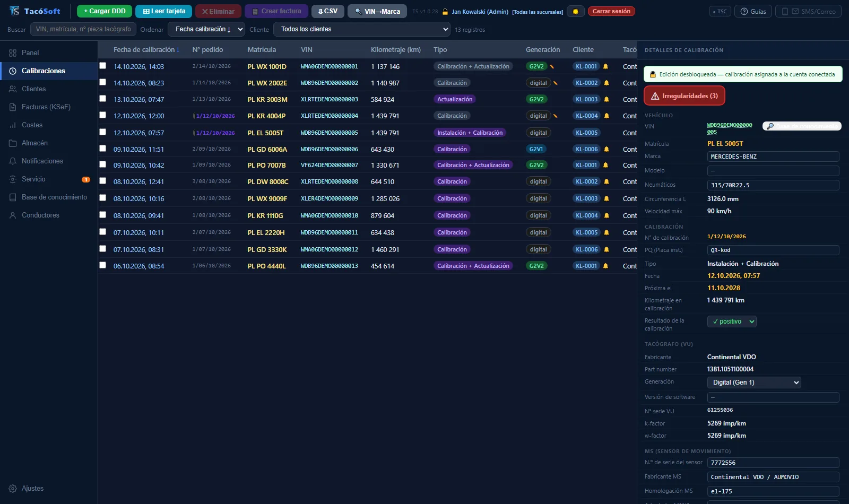Viewport: 849px width, 504px height.
Task: Click the bell icon for KL-0001 first row
Action: pos(605,66)
